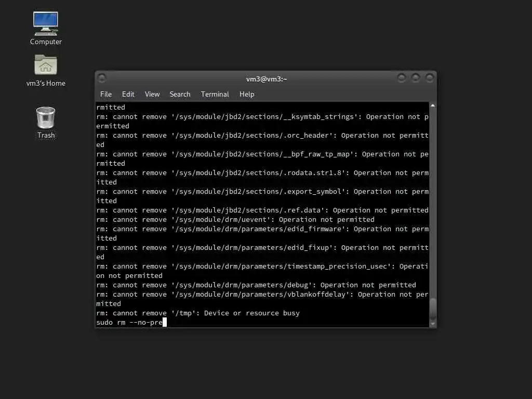Minimize the terminal window

click(402, 78)
